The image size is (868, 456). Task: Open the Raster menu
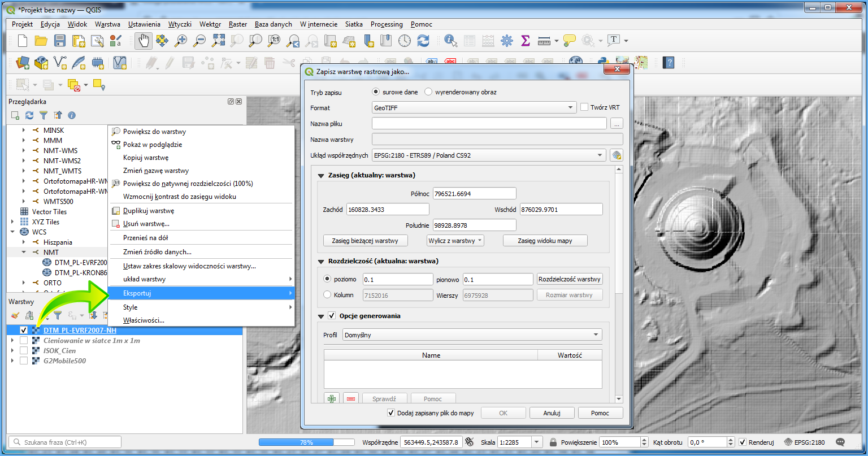(238, 24)
